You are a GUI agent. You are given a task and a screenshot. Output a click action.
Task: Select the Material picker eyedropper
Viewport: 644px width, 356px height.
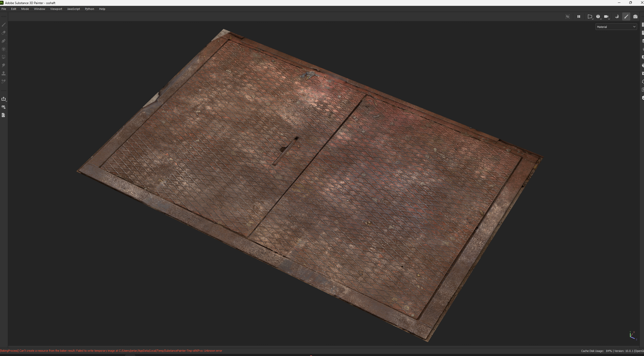4,82
